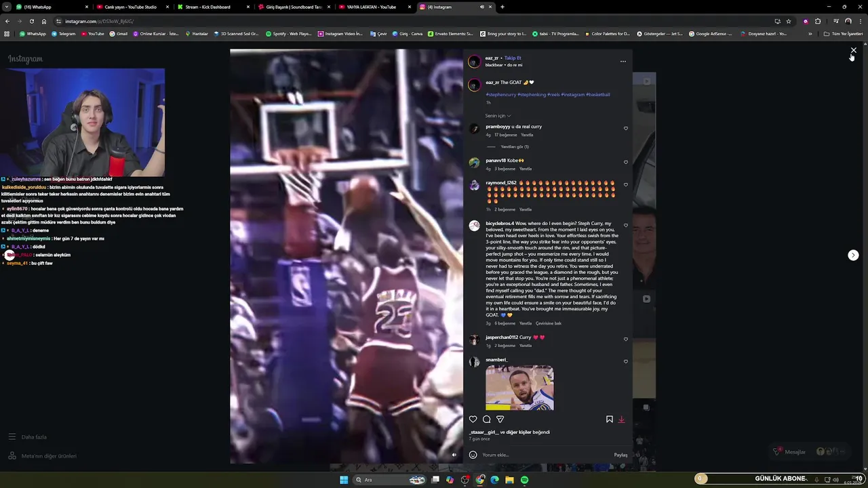The image size is (868, 488).
Task: Open comments via the speech bubble icon
Action: pos(486,419)
